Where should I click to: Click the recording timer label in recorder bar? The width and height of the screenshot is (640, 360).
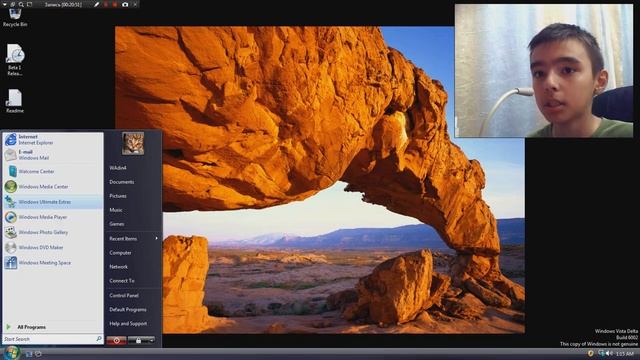coord(63,4)
